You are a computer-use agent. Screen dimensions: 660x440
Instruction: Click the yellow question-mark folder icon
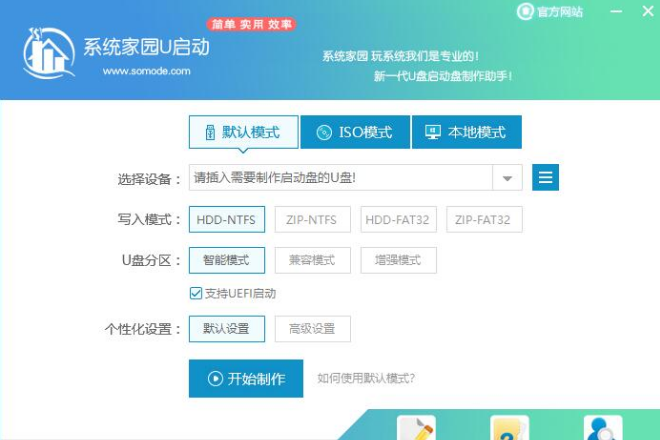pos(509,428)
